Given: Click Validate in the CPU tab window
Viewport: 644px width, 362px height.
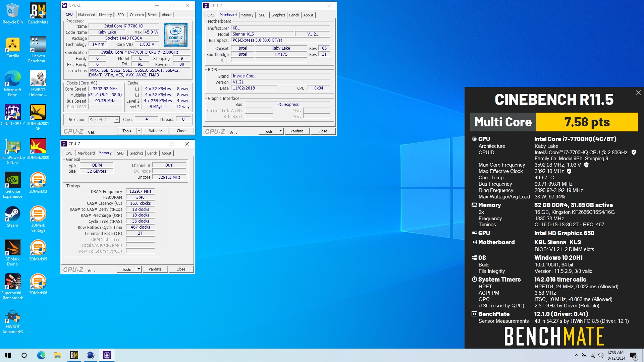Looking at the screenshot, I should tap(155, 131).
